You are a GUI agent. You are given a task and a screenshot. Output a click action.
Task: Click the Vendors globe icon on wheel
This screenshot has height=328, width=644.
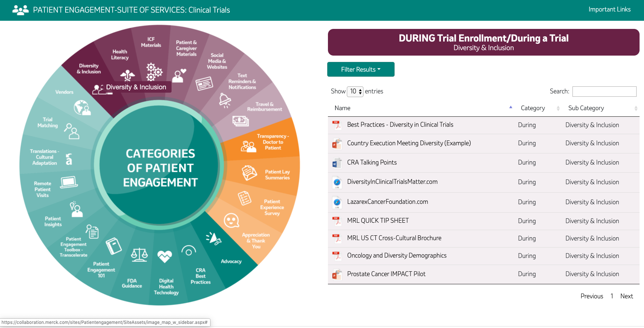pos(82,108)
